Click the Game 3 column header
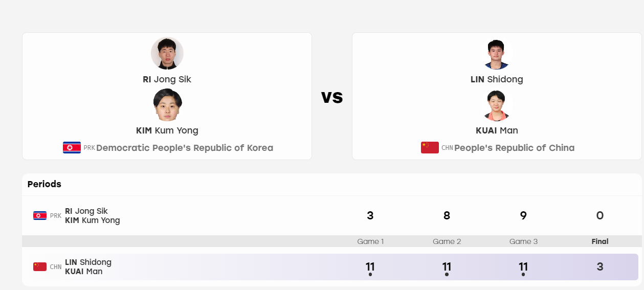 coord(523,241)
